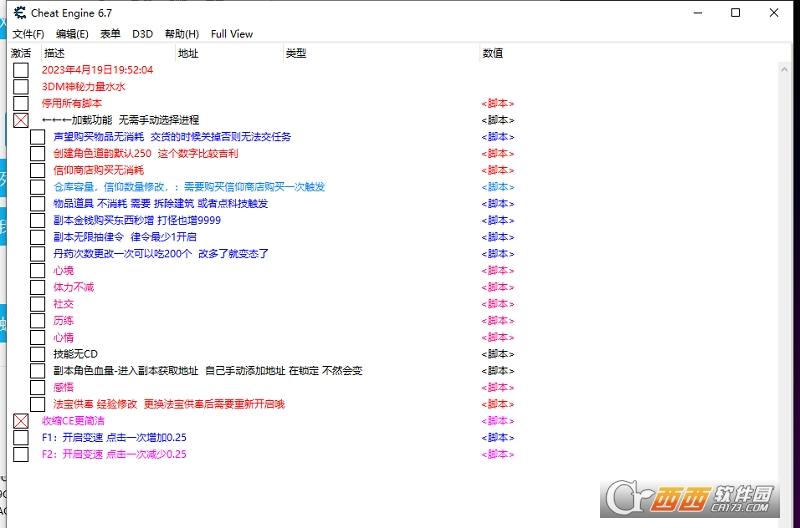Open the 表单 menu
The width and height of the screenshot is (800, 528).
pos(110,34)
